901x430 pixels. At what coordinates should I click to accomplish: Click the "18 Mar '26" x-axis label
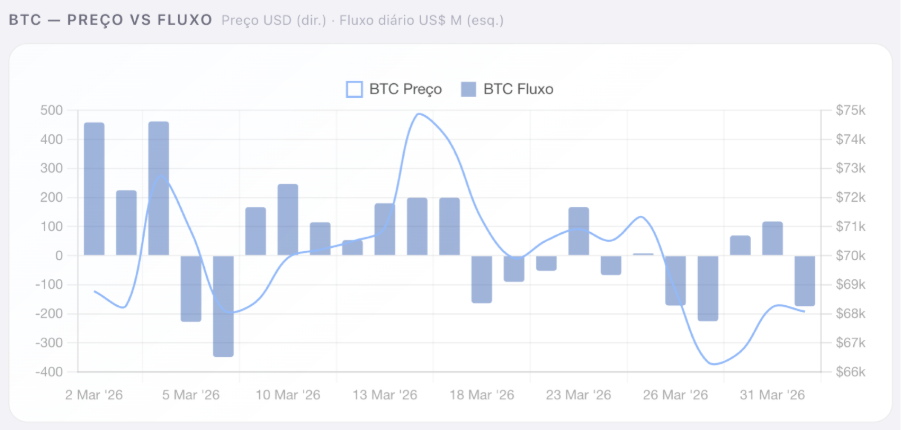click(x=481, y=395)
